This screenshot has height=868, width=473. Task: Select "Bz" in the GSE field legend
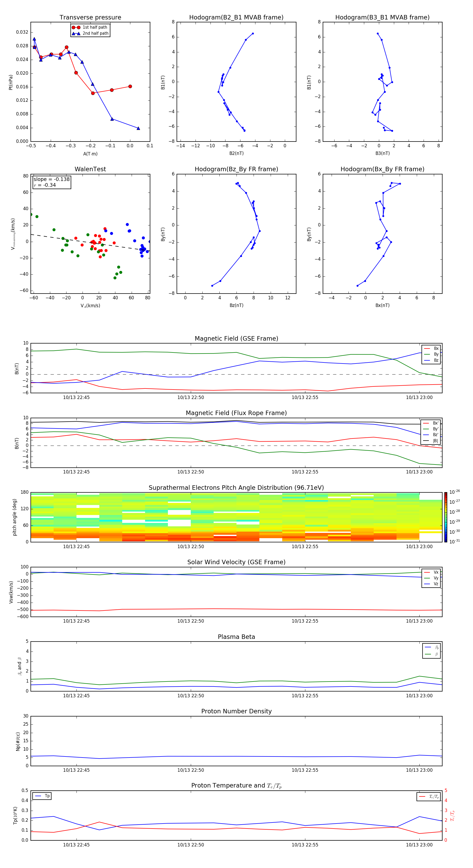[431, 360]
